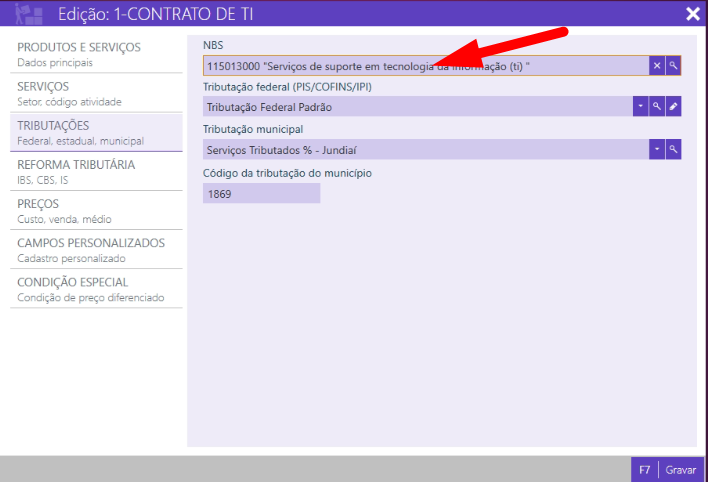Close the Edição dialog window
The height and width of the screenshot is (482, 708).
[692, 14]
